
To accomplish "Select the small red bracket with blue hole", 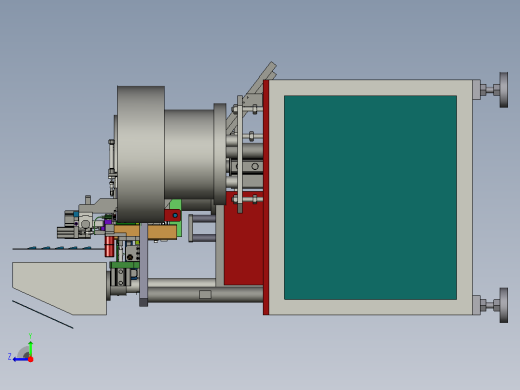I will pyautogui.click(x=173, y=215).
